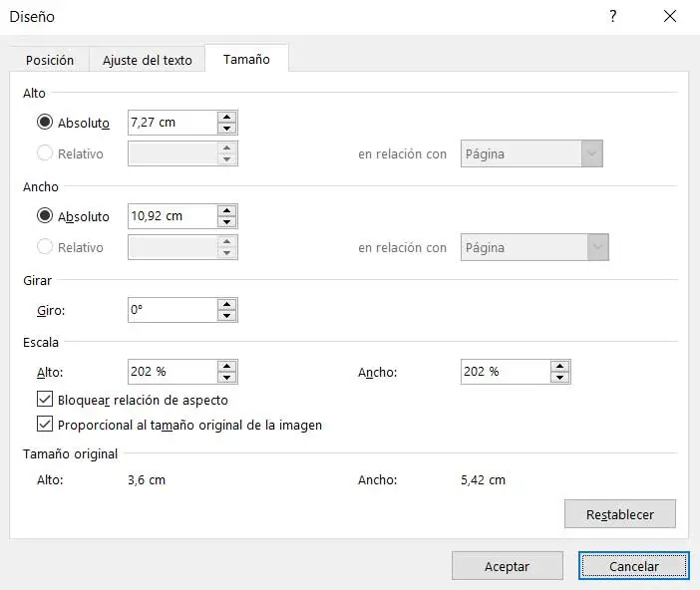The height and width of the screenshot is (590, 700).
Task: Open the Ajuste del texto tab
Action: [x=148, y=60]
